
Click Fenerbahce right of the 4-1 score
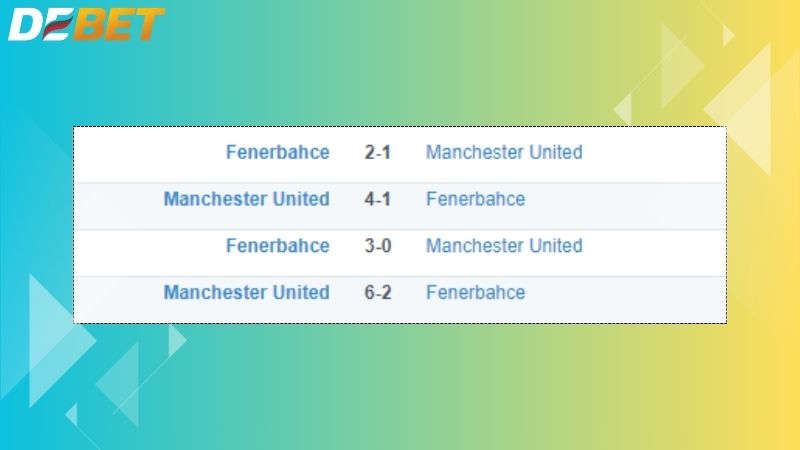coord(475,199)
